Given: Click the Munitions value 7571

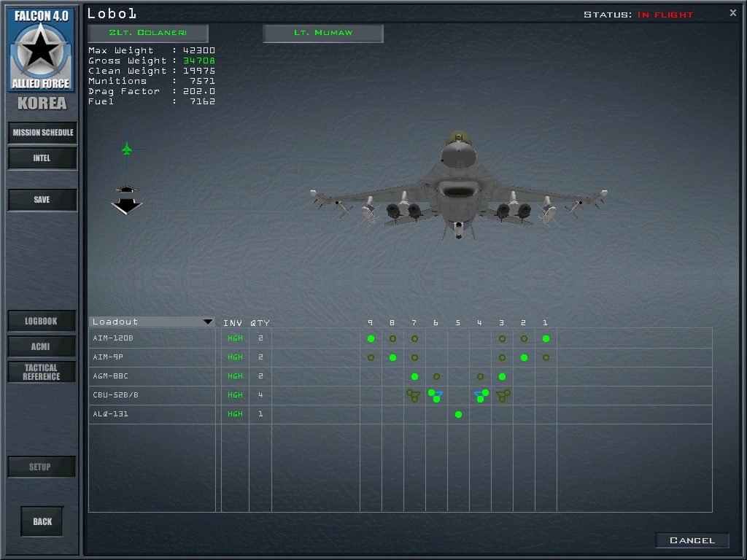Looking at the screenshot, I should (x=202, y=82).
